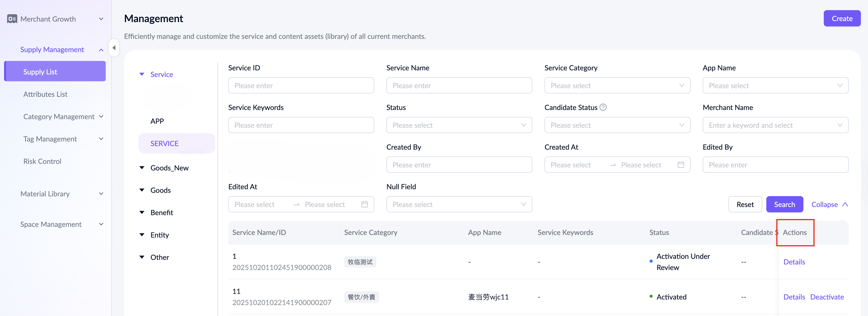
Task: Expand the Goods_New tree triangle
Action: (x=142, y=168)
